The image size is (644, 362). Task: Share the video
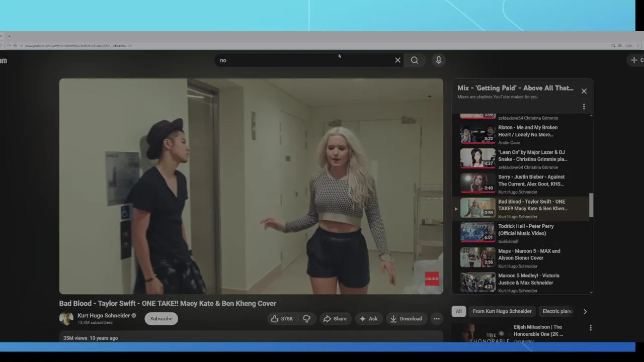[335, 319]
